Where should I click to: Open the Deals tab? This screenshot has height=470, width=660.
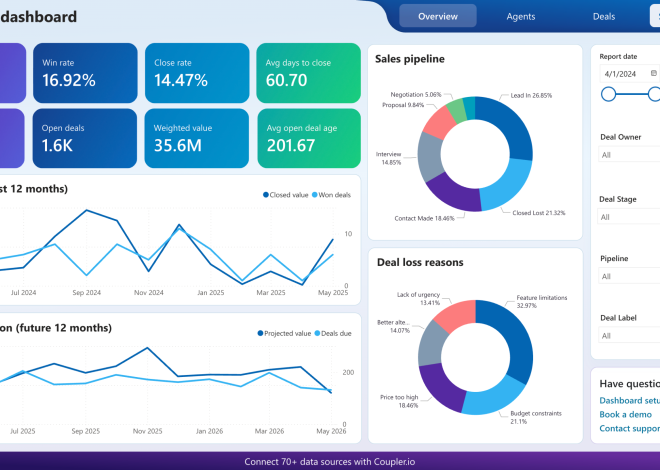click(604, 16)
